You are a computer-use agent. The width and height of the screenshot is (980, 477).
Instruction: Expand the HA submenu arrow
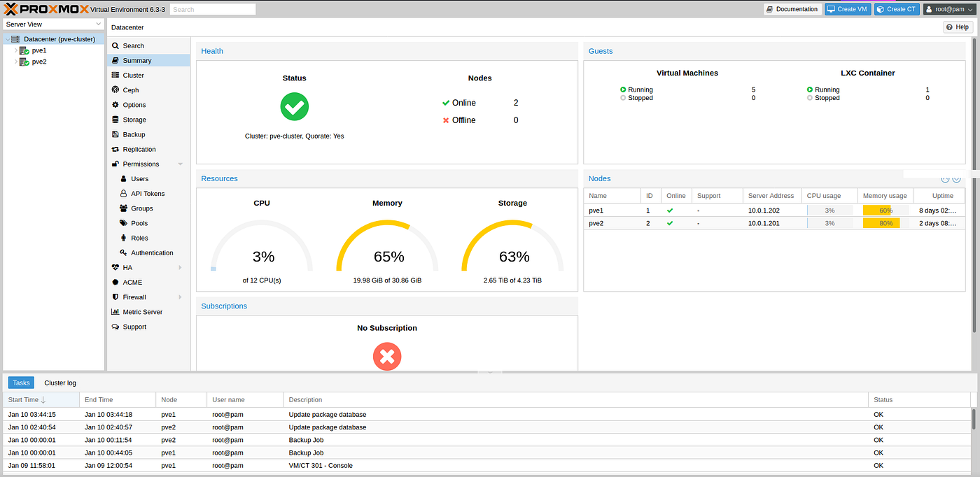(180, 268)
